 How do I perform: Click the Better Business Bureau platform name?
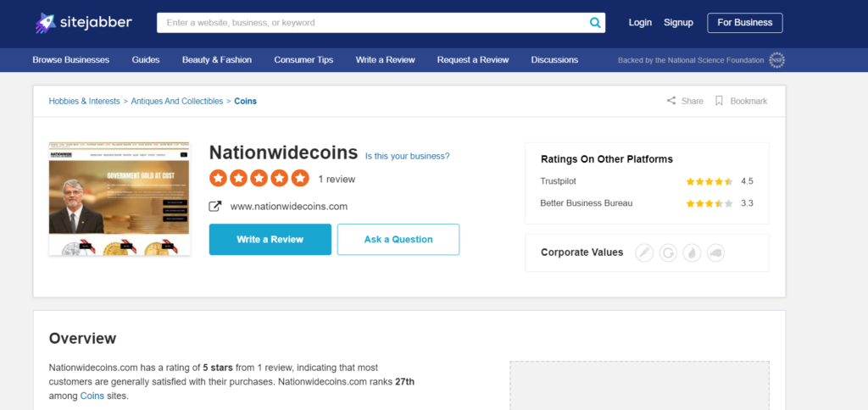coord(587,203)
